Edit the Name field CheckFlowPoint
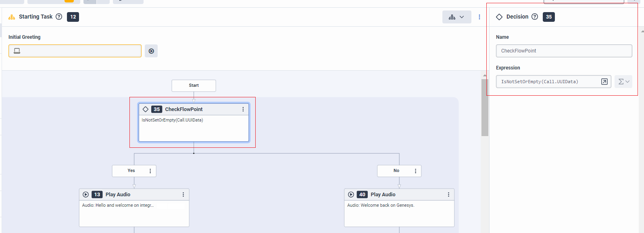The image size is (644, 233). click(564, 51)
